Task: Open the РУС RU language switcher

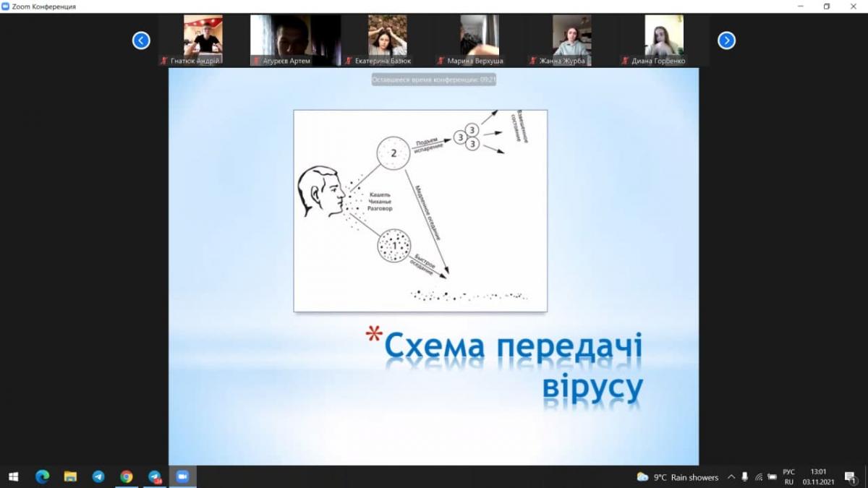Action: click(788, 476)
